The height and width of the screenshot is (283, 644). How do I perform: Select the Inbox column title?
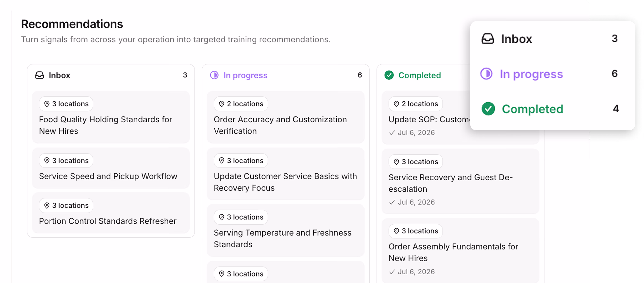coord(60,75)
